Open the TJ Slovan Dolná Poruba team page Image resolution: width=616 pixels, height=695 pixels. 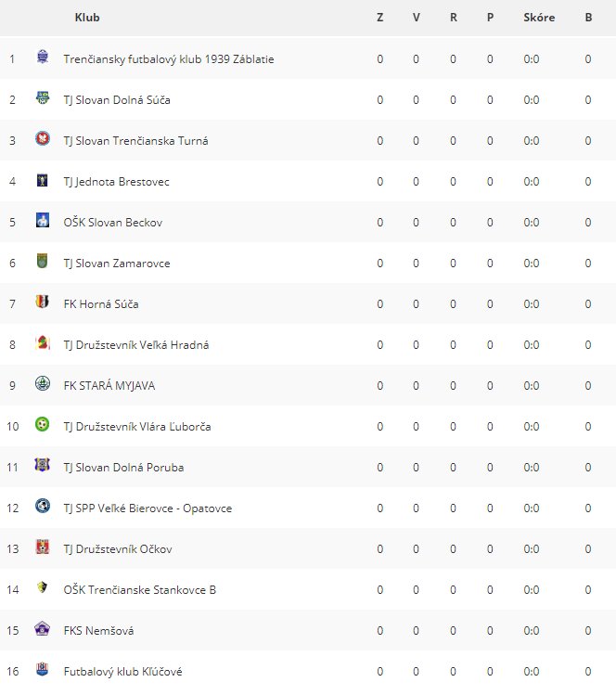tap(123, 467)
